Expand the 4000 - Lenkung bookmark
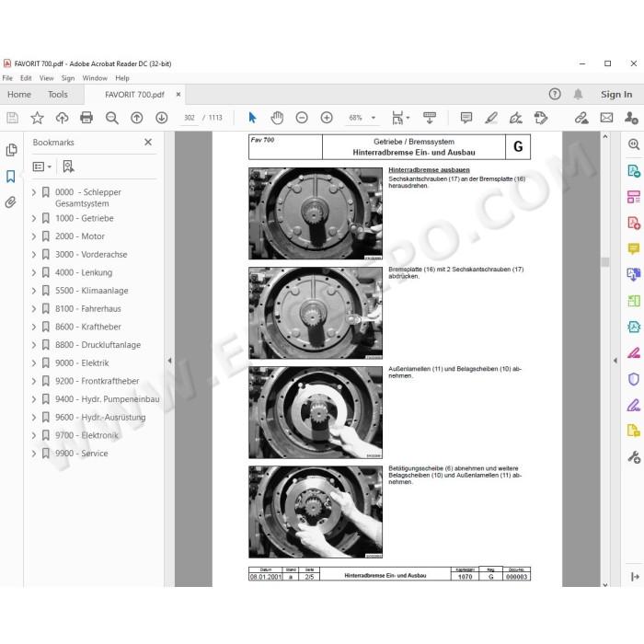This screenshot has height=644, width=644. pos(34,272)
